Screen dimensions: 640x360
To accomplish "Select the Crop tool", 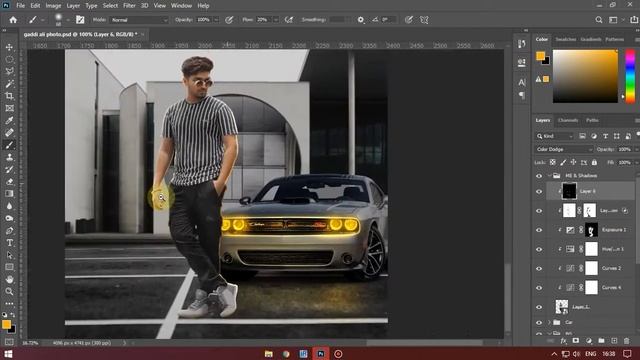I will (x=9, y=96).
